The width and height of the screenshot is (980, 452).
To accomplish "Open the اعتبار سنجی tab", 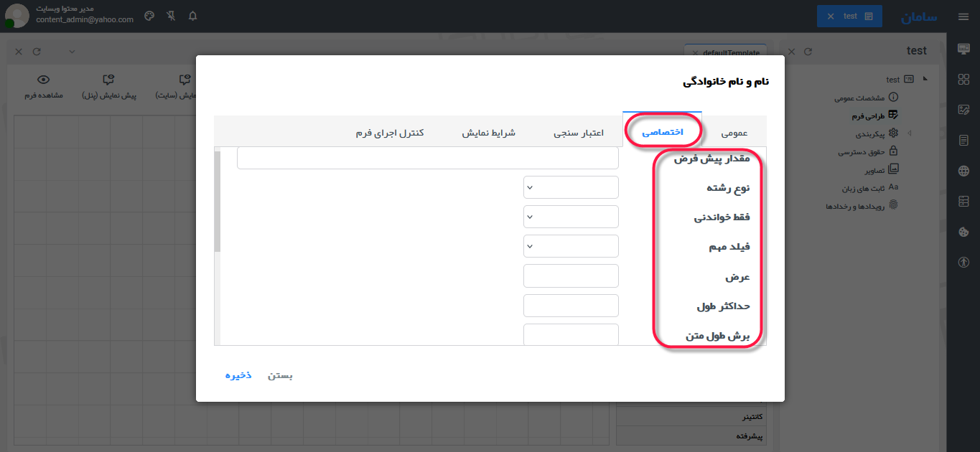I will (579, 133).
